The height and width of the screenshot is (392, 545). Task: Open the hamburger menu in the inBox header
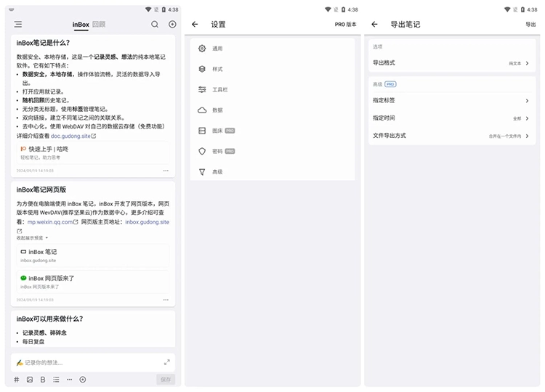coord(17,24)
